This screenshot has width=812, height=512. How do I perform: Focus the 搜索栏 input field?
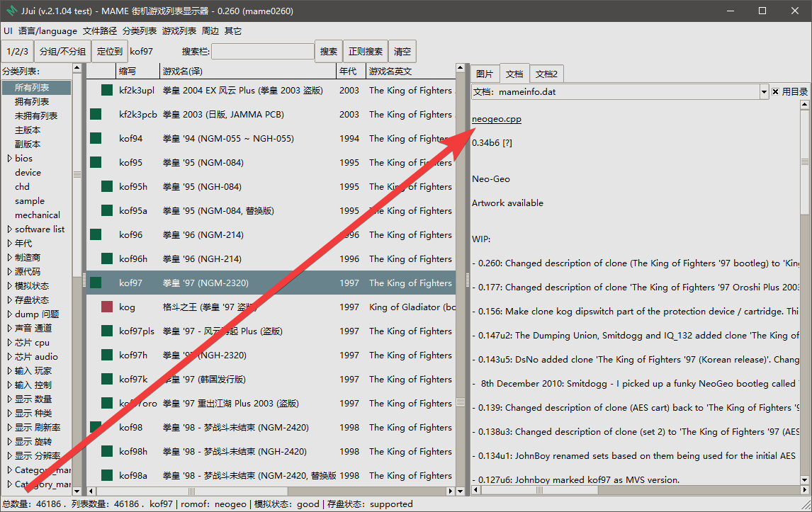click(263, 51)
